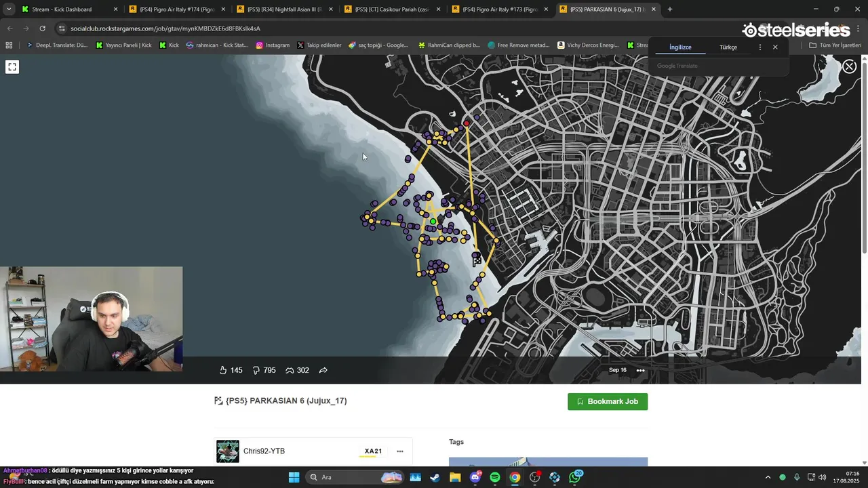This screenshot has height=488, width=868.
Task: Open the Takip edilenler bookmark
Action: click(319, 45)
